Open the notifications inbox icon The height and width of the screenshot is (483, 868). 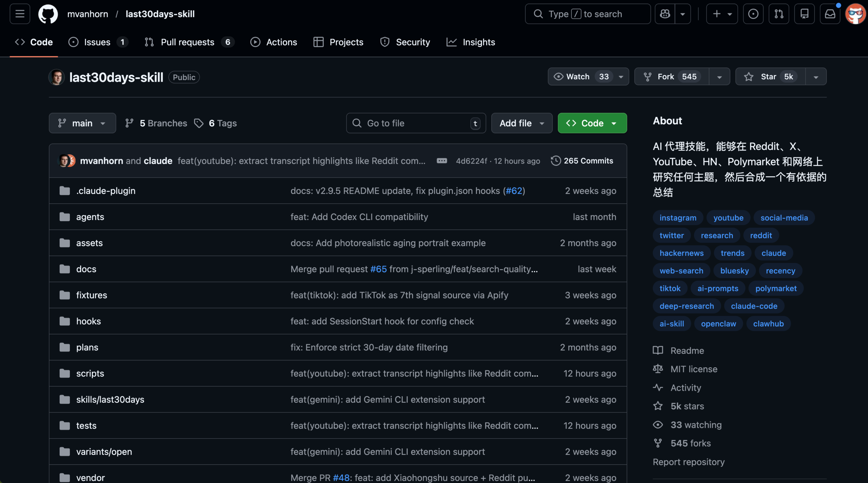830,14
